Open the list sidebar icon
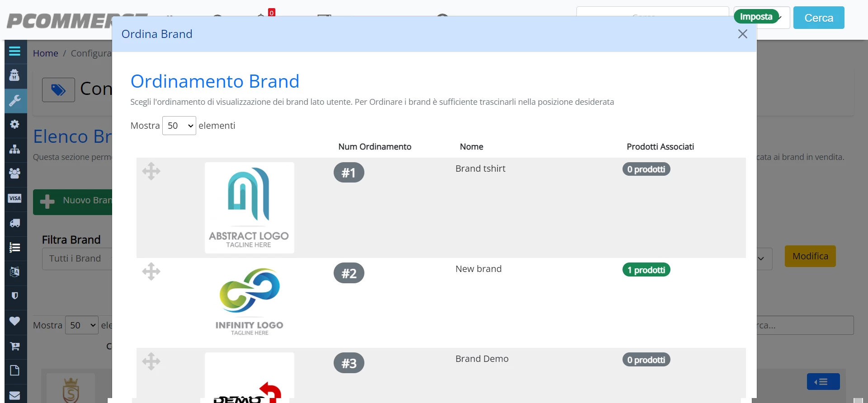 (15, 247)
